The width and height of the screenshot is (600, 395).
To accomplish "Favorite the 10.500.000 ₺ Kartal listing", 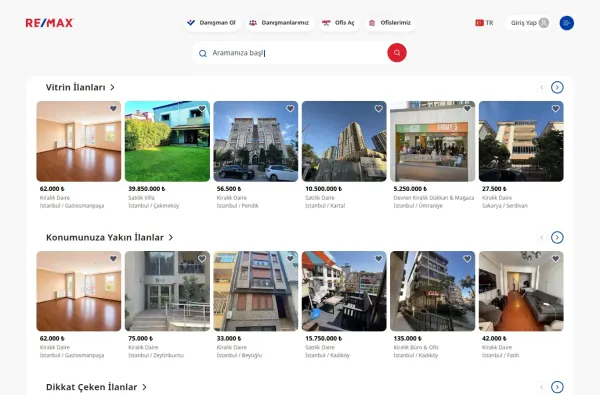I will pyautogui.click(x=378, y=109).
